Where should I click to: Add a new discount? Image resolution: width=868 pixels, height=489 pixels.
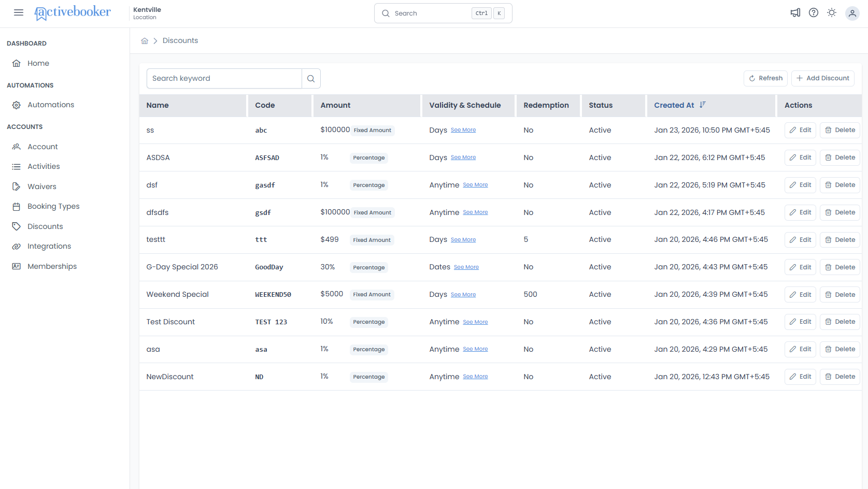coord(822,78)
